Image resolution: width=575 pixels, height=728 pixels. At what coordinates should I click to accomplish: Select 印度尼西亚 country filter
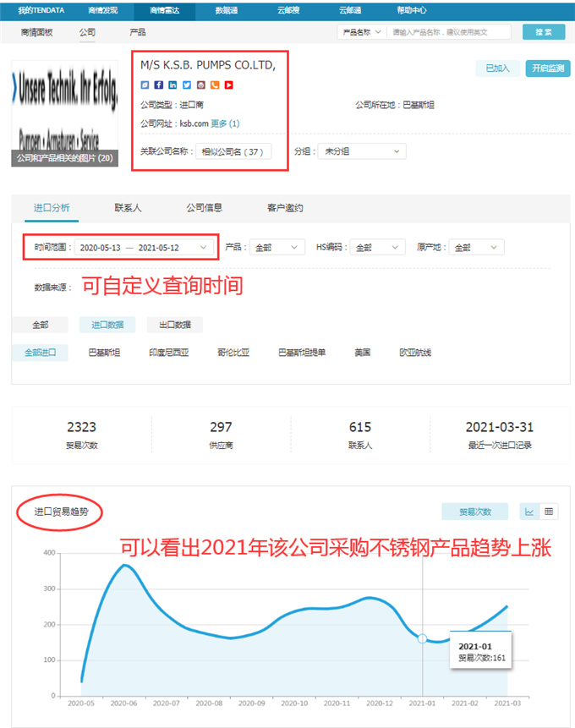click(x=169, y=353)
